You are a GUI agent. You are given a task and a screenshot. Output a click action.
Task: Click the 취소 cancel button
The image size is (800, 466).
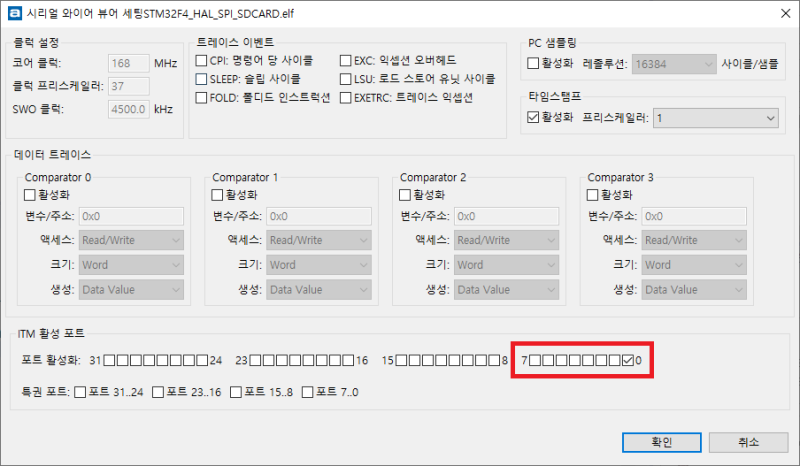coord(748,443)
